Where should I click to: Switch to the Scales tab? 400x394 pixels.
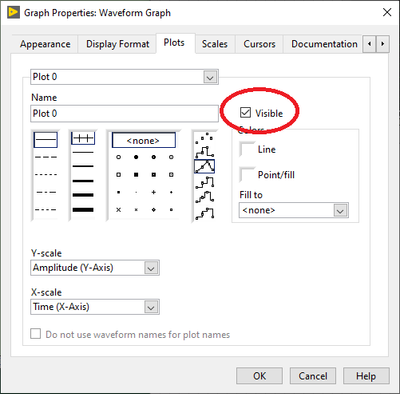(x=215, y=44)
